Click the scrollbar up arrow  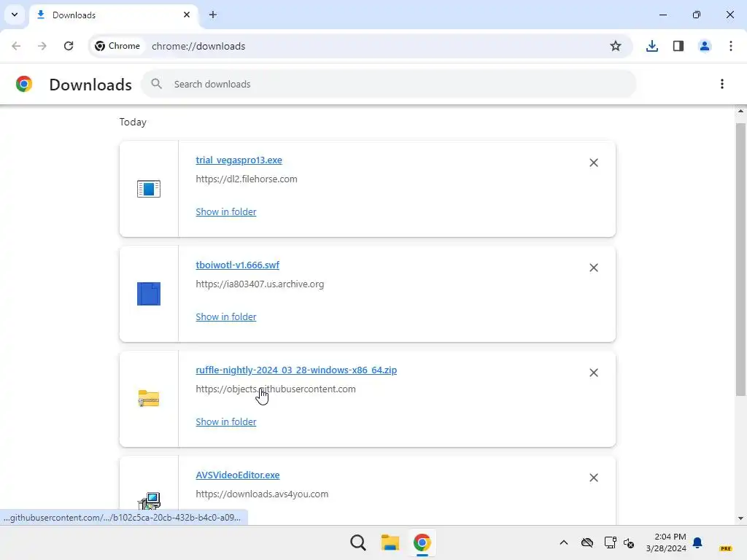pos(740,111)
